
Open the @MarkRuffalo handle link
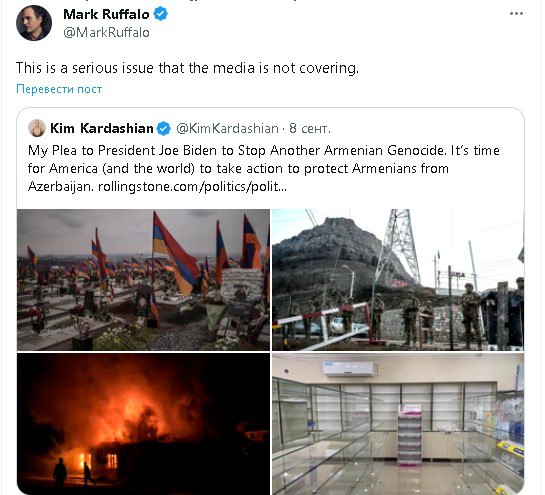tap(106, 32)
